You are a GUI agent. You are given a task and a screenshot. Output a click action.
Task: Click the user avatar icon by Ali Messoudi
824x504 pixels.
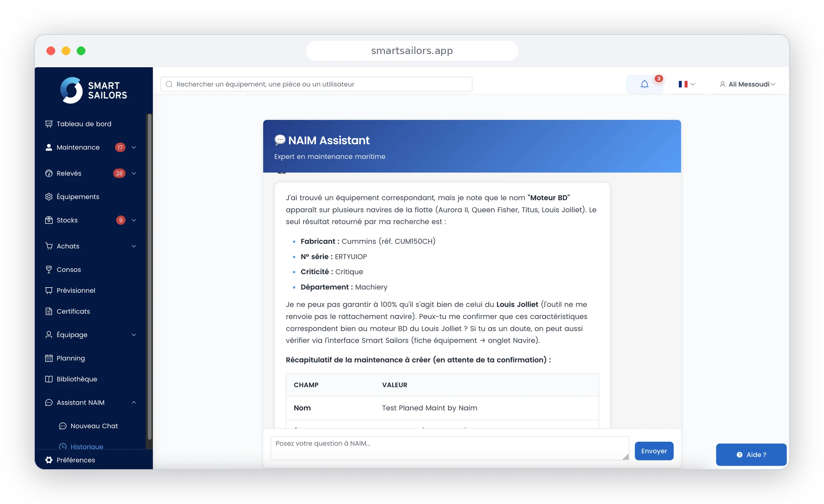[722, 84]
